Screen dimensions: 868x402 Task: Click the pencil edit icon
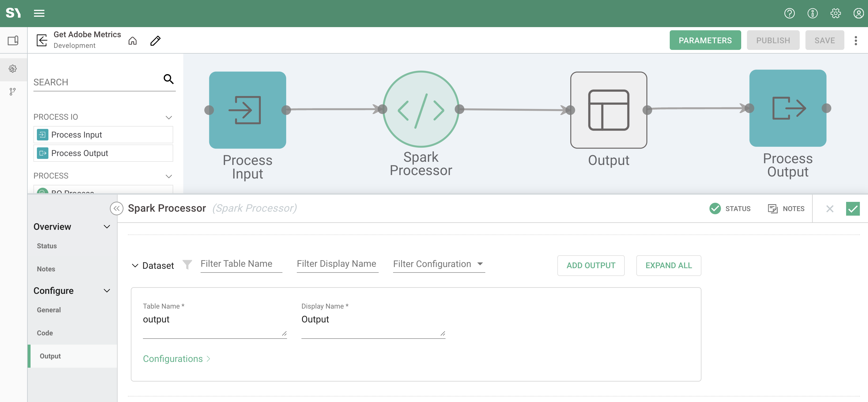[x=155, y=41]
